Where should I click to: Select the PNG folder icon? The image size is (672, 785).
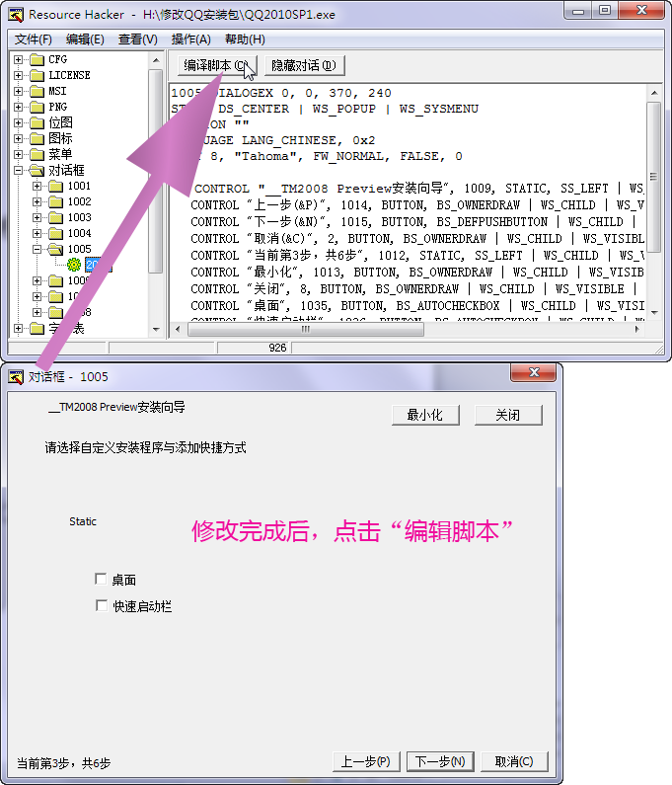click(37, 108)
